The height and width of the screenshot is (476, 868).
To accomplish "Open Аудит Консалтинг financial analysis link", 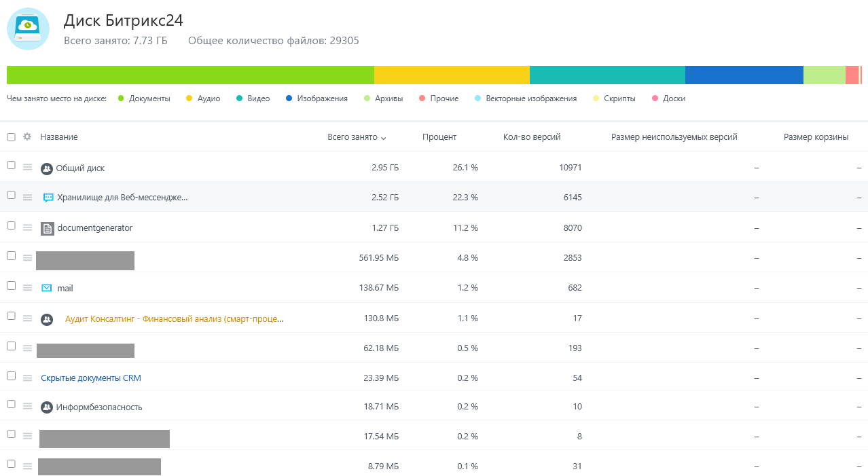I will (174, 318).
